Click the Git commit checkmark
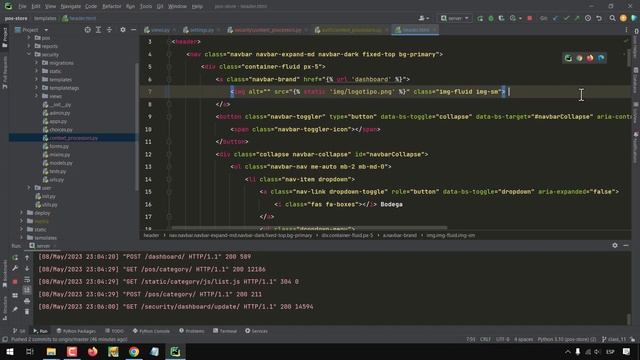The width and height of the screenshot is (640, 360). tap(566, 18)
